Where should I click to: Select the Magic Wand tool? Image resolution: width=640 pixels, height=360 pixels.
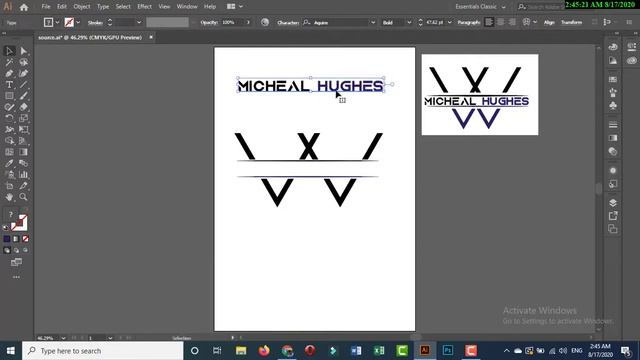[x=9, y=62]
